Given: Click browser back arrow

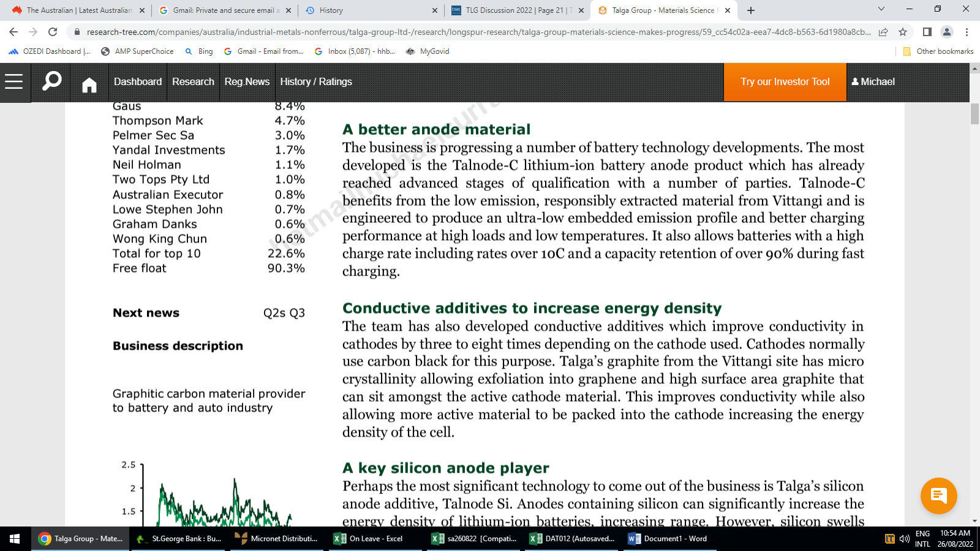Looking at the screenshot, I should [13, 32].
